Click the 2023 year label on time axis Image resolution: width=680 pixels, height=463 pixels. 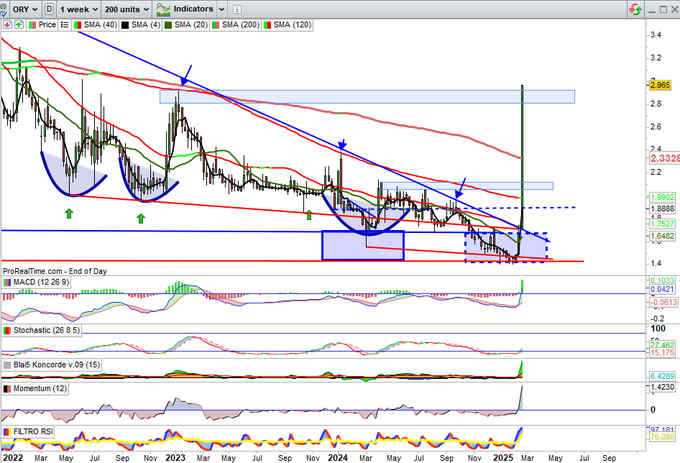pyautogui.click(x=176, y=458)
